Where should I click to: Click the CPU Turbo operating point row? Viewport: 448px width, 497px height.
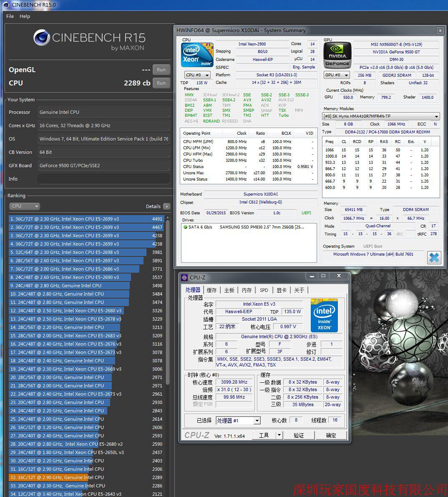tap(249, 161)
